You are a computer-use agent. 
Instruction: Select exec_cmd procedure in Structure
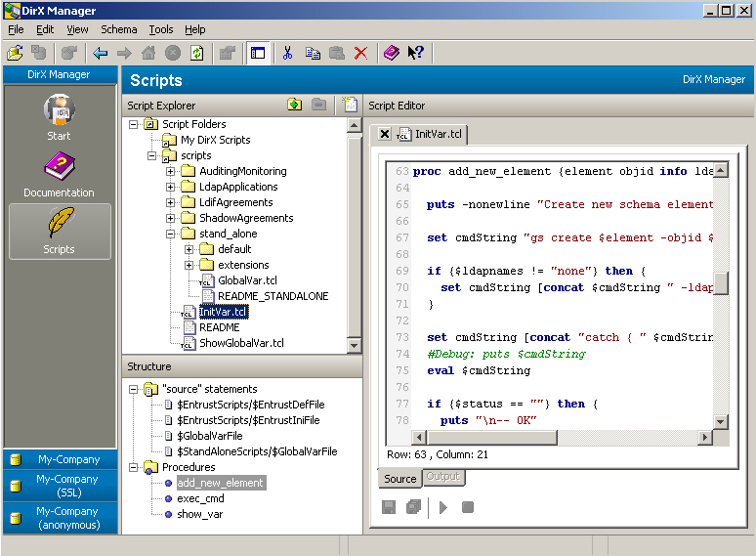pos(200,498)
